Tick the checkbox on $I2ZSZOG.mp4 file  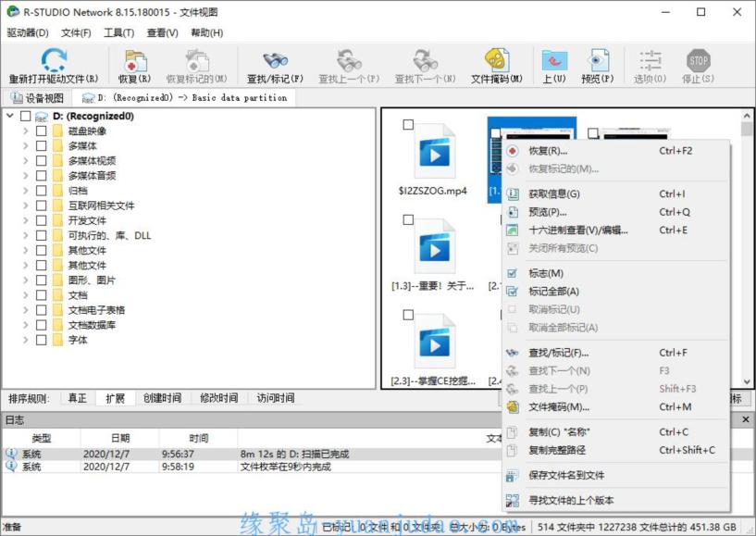[408, 124]
